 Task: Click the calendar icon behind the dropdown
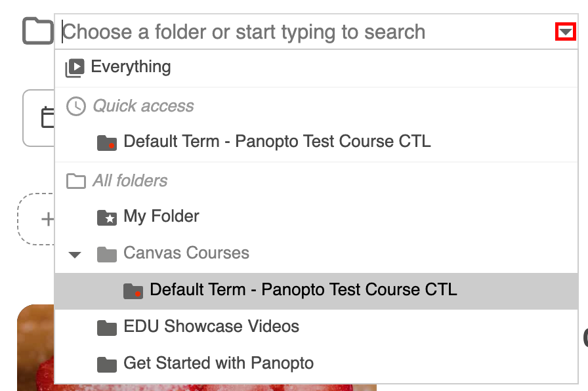[47, 117]
